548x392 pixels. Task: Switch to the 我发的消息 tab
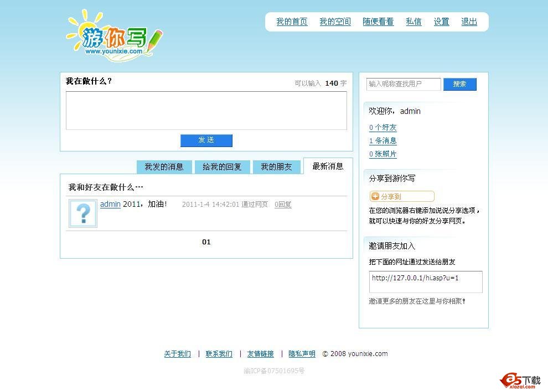pyautogui.click(x=164, y=166)
